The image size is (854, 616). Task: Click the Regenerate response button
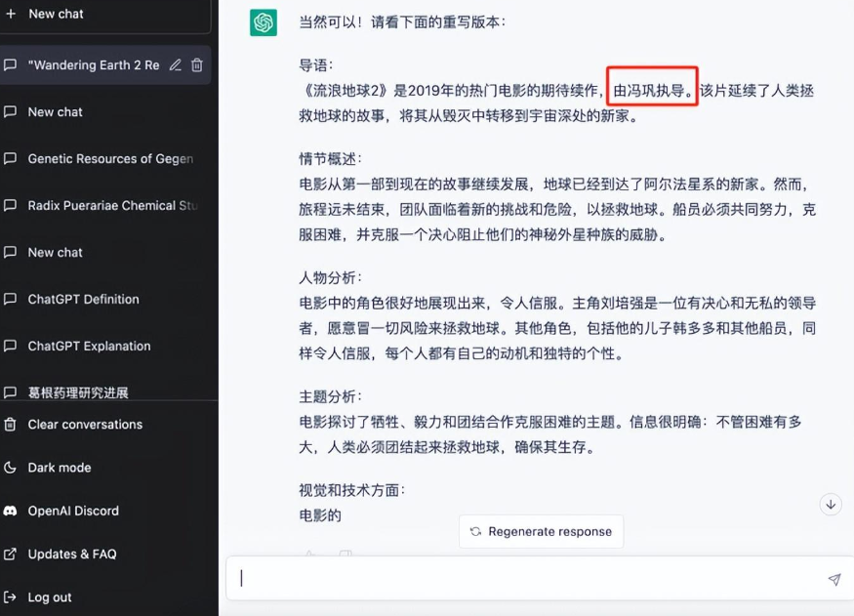[542, 532]
